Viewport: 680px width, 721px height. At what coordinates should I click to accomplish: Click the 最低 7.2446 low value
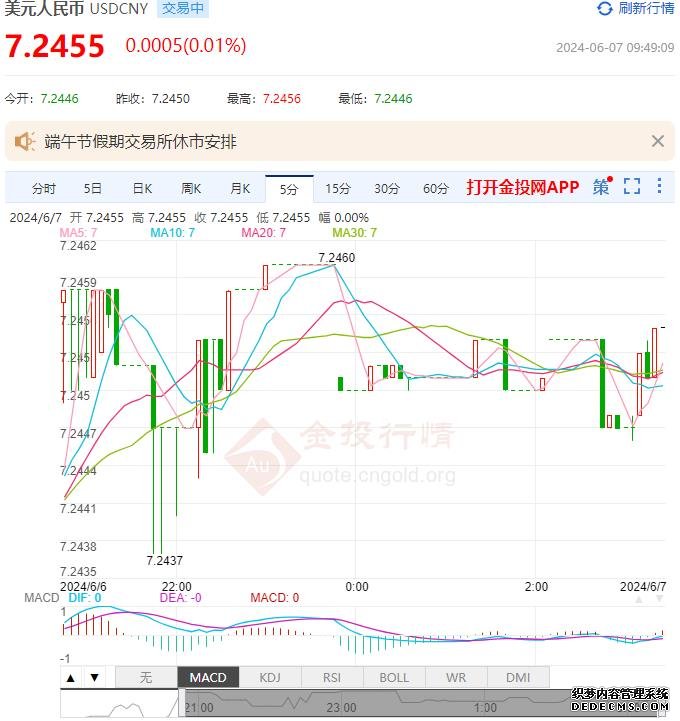[x=393, y=98]
